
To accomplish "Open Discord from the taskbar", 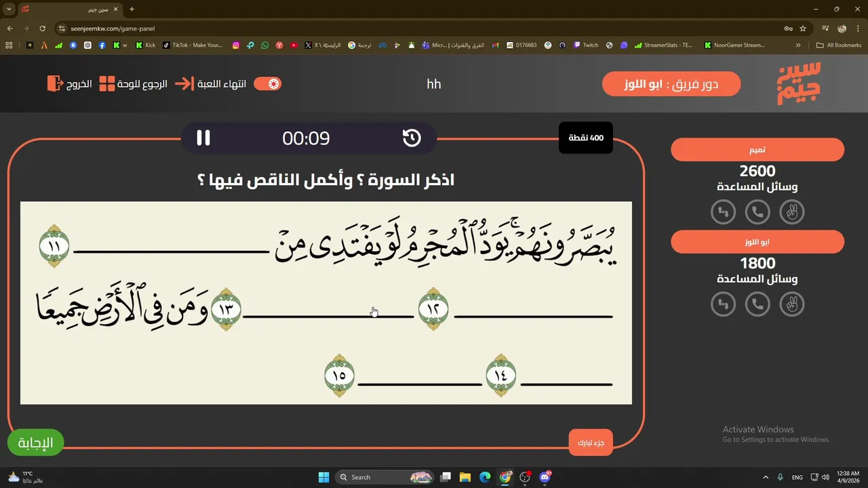I will pos(545,477).
